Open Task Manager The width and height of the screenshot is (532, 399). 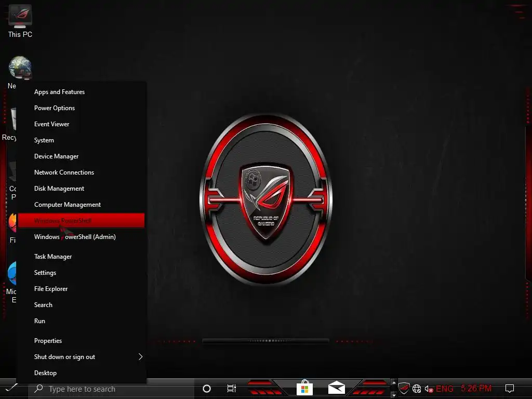point(82,257)
